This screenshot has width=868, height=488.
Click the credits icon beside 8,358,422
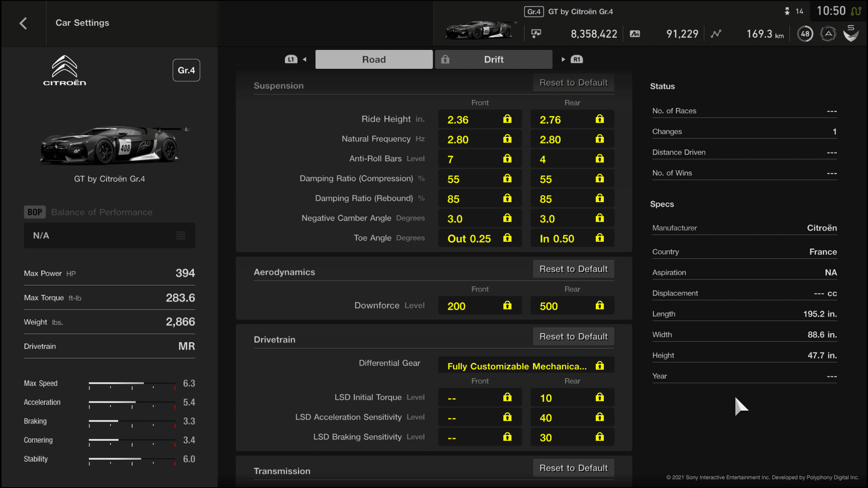coord(536,33)
